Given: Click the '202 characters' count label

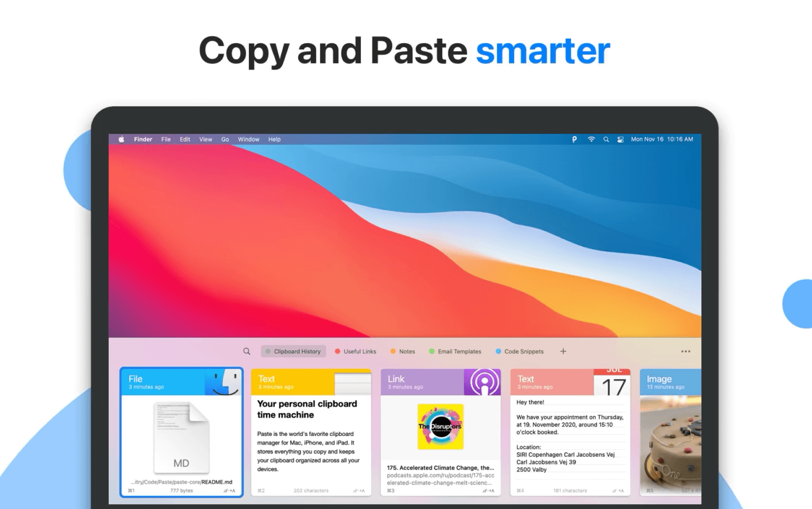Looking at the screenshot, I should click(311, 491).
